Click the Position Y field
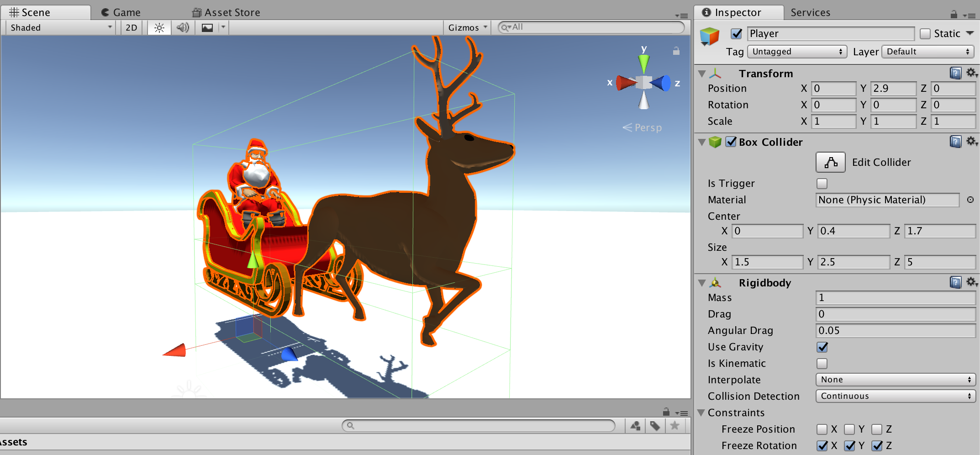This screenshot has height=455, width=980. pyautogui.click(x=893, y=88)
